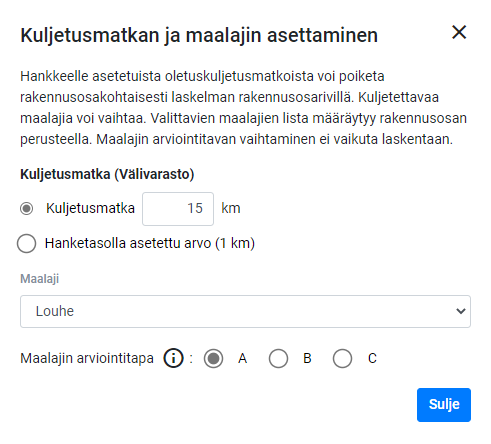The width and height of the screenshot is (491, 444).
Task: Click the letter C label
Action: point(372,358)
